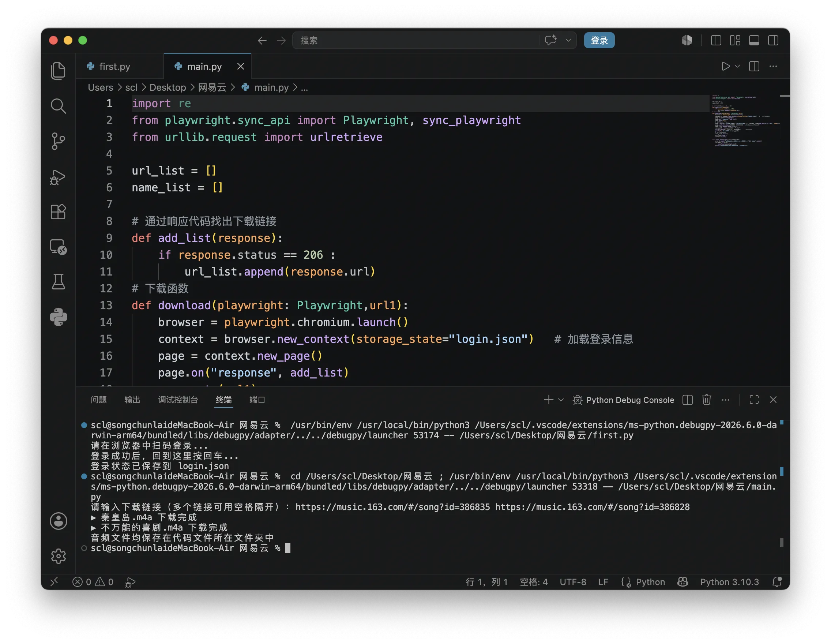Kill the terminal with trash icon
Image resolution: width=831 pixels, height=644 pixels.
click(x=707, y=400)
